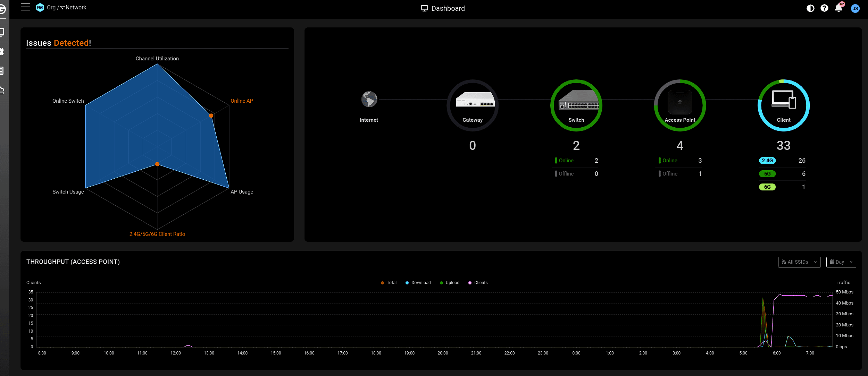The width and height of the screenshot is (868, 376).
Task: Open the help question mark icon
Action: pos(824,8)
